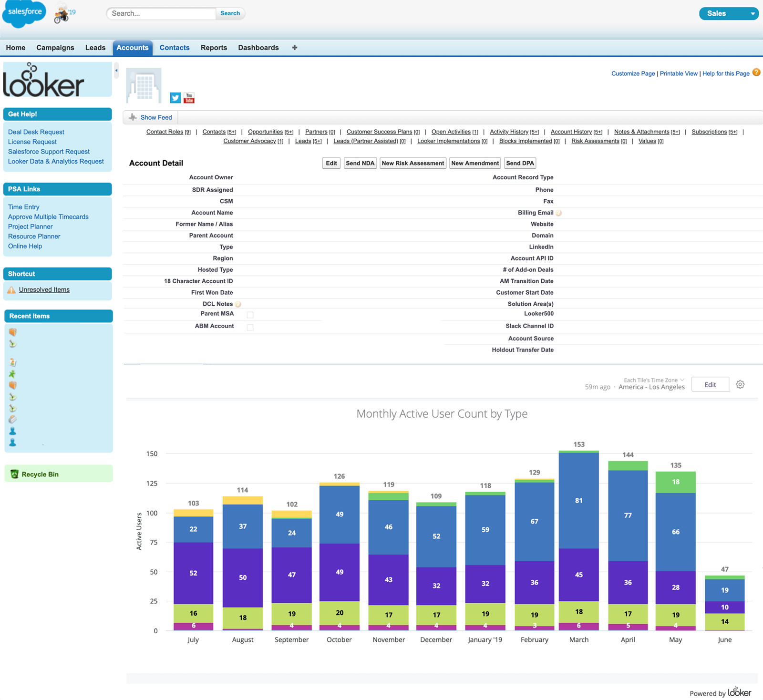
Task: Open the Deal Desk Request link
Action: (x=36, y=132)
